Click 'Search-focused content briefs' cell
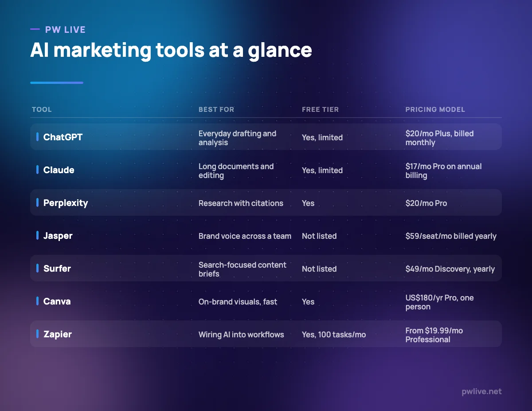 [243, 269]
